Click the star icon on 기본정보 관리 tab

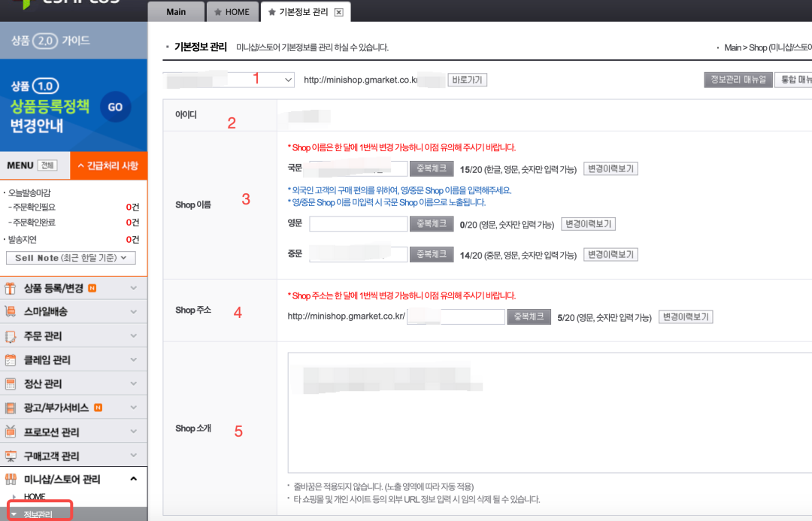(x=271, y=12)
